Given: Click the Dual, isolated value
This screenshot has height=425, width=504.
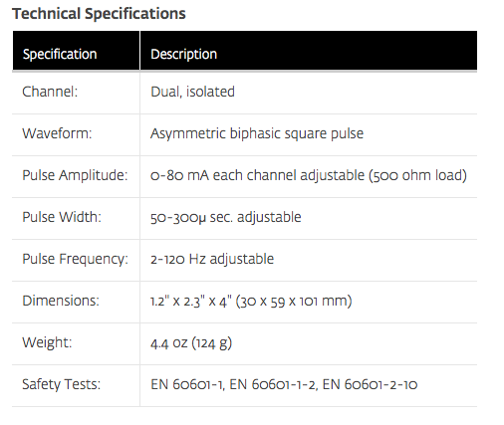Looking at the screenshot, I should (x=192, y=92).
